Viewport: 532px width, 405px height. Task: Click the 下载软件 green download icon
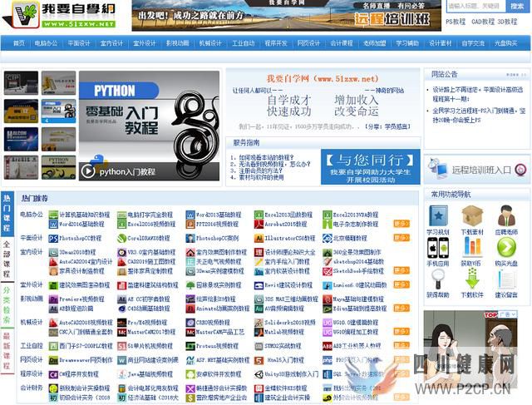(471, 278)
